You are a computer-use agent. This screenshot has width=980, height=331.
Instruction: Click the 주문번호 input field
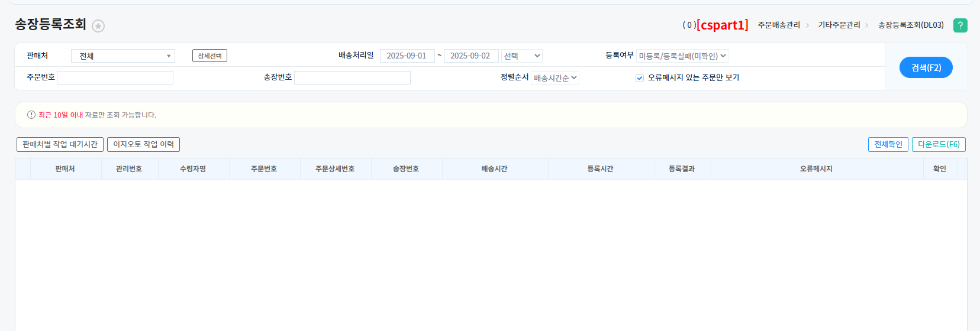(x=115, y=78)
